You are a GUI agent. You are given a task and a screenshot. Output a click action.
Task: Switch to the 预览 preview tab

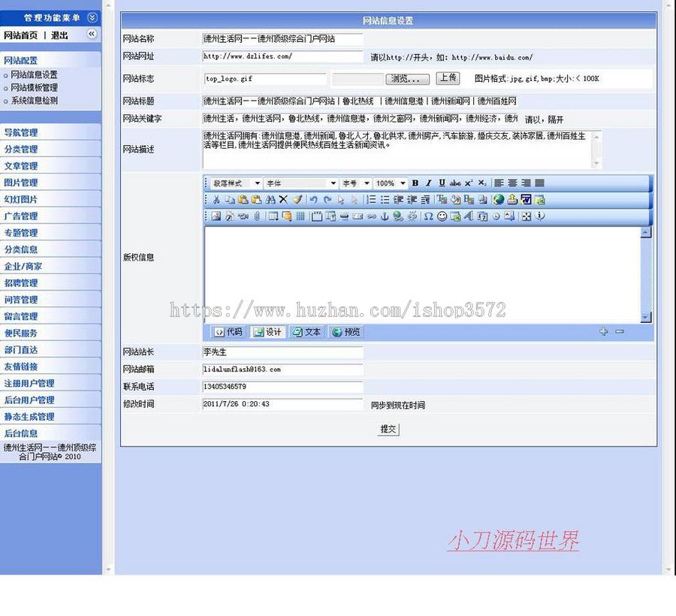tap(345, 332)
